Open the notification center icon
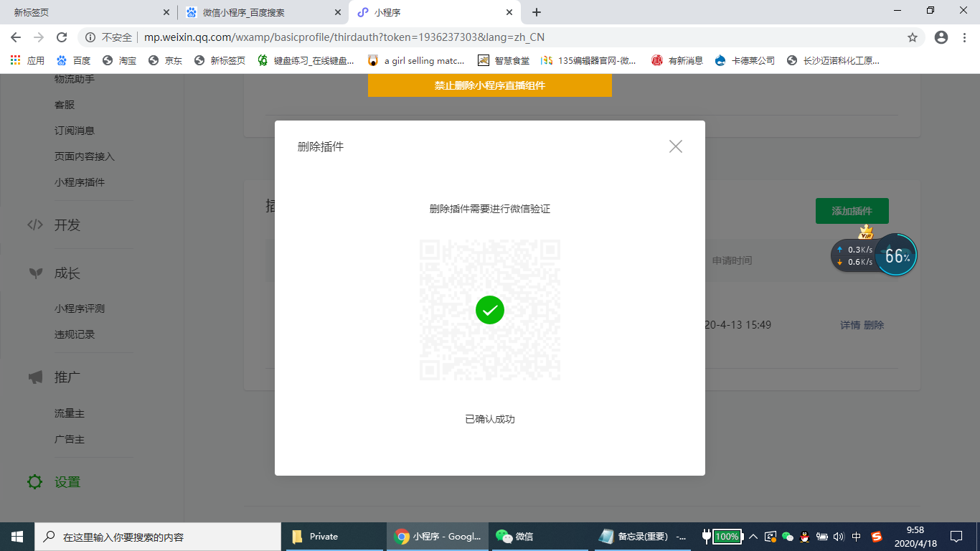This screenshot has width=980, height=551. coord(956,536)
